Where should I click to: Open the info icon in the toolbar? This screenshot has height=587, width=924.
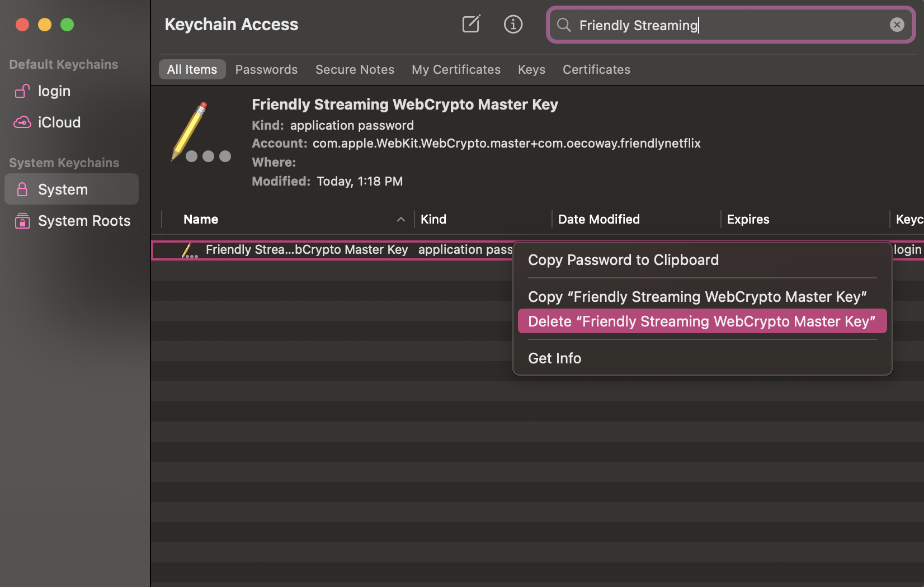(513, 24)
